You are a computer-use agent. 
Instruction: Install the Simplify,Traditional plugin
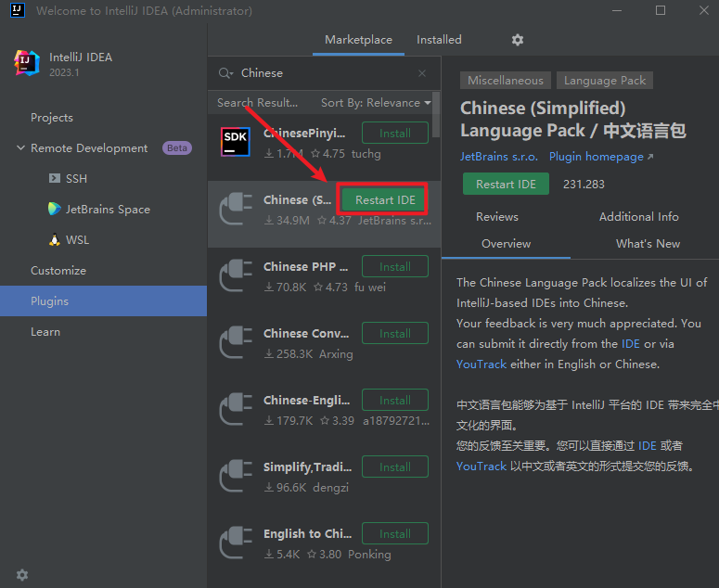pyautogui.click(x=395, y=467)
